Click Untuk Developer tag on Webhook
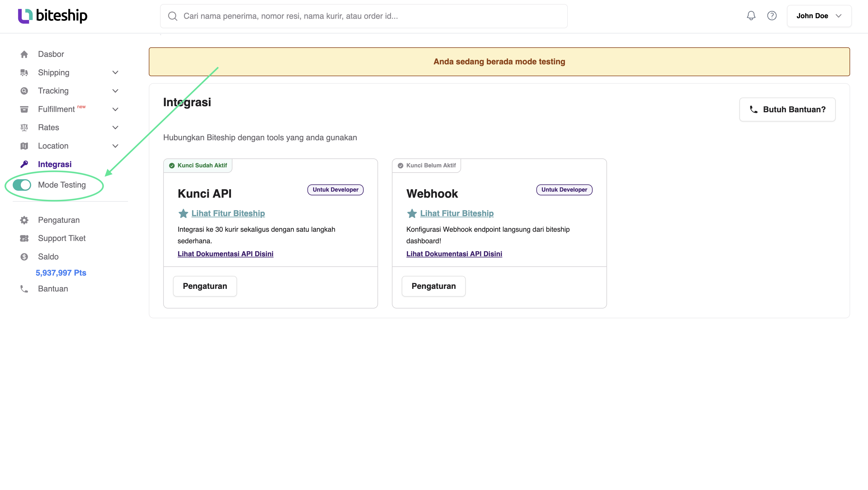The height and width of the screenshot is (490, 868). point(564,190)
